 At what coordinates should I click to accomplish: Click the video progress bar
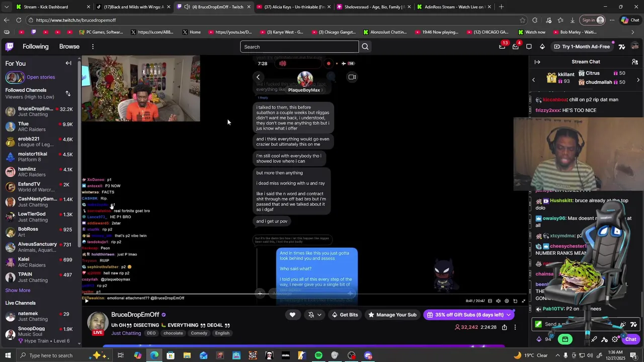tap(304, 294)
